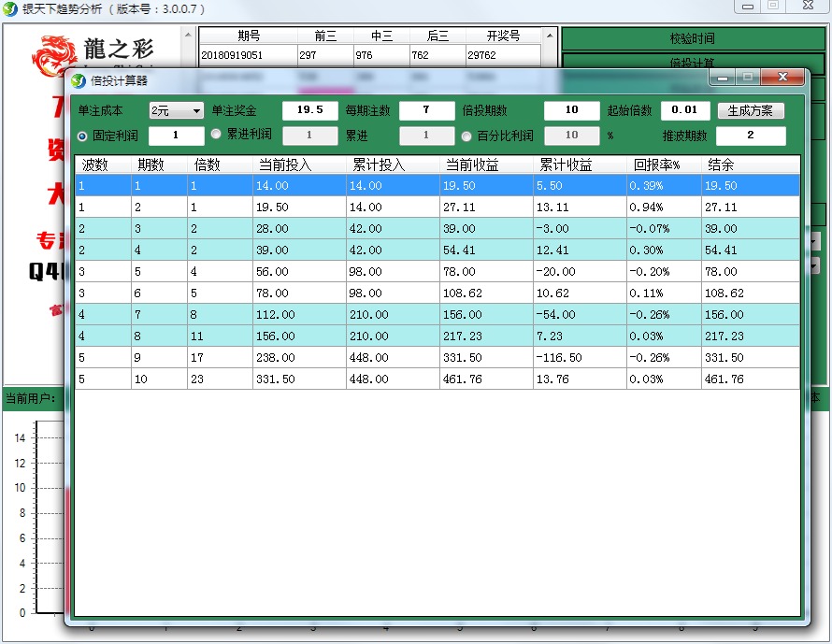The height and width of the screenshot is (644, 832).
Task: Click the 校验时间 button
Action: tap(691, 38)
